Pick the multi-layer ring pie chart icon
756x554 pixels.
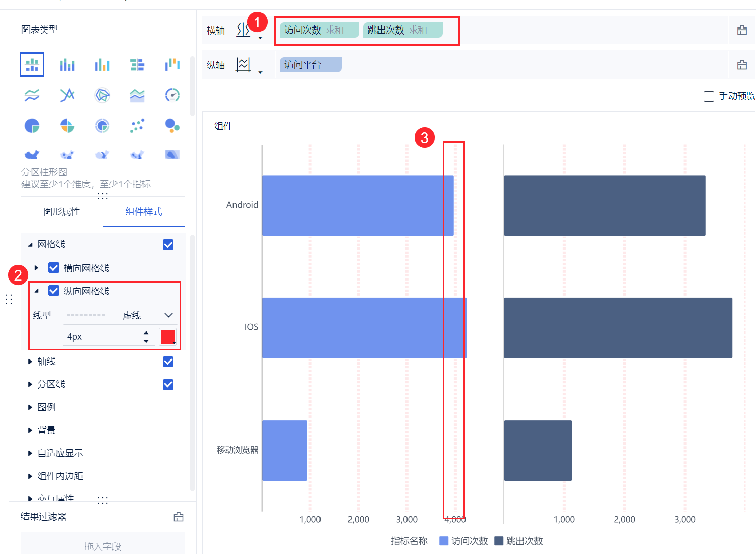pos(102,126)
